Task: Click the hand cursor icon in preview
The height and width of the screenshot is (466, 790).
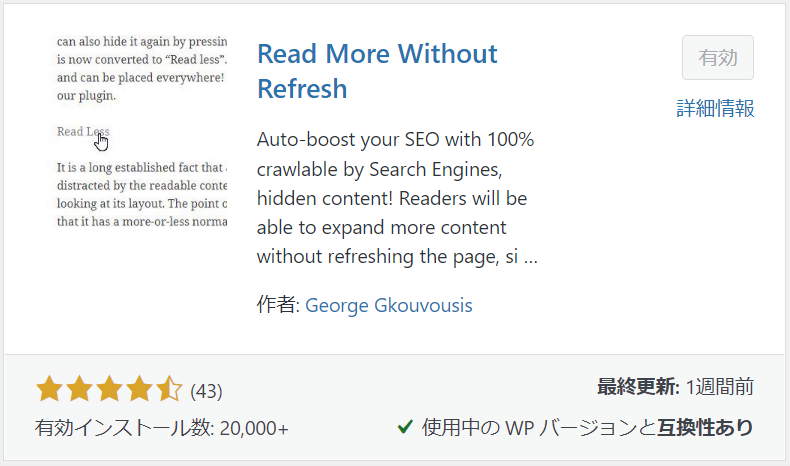Action: 102,141
